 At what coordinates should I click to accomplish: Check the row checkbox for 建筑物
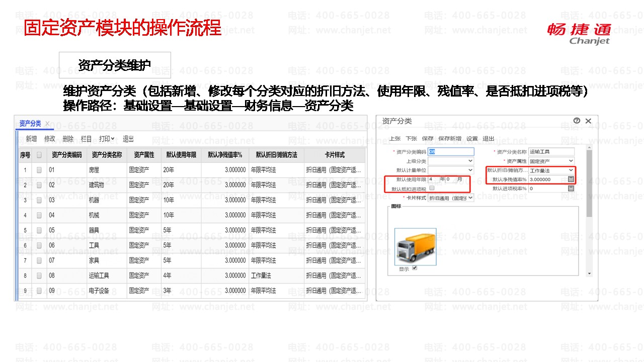39,186
